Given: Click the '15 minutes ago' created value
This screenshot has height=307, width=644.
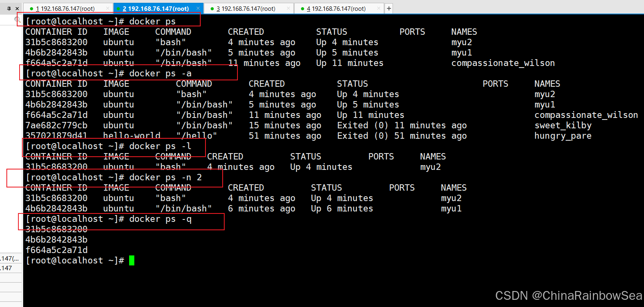Looking at the screenshot, I should (285, 126).
